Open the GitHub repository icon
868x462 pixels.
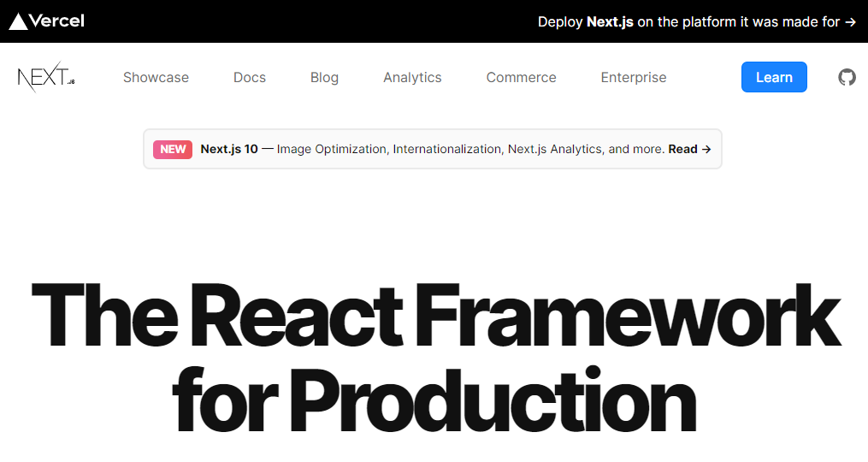(x=847, y=77)
